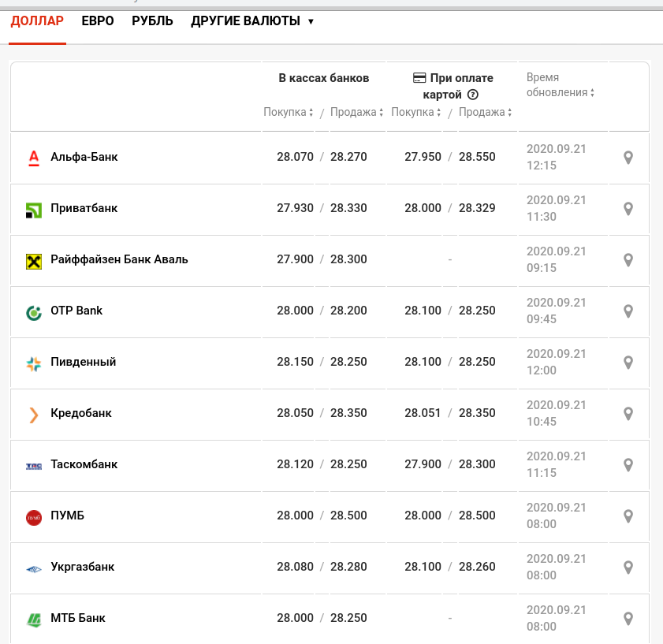Click the Kredobank location pin icon
Screen dimensions: 663x644
[x=628, y=414]
